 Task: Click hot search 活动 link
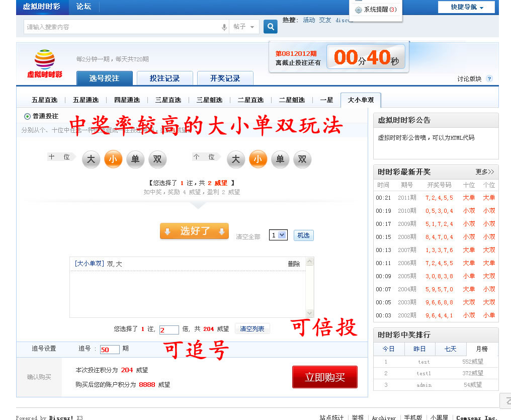309,20
